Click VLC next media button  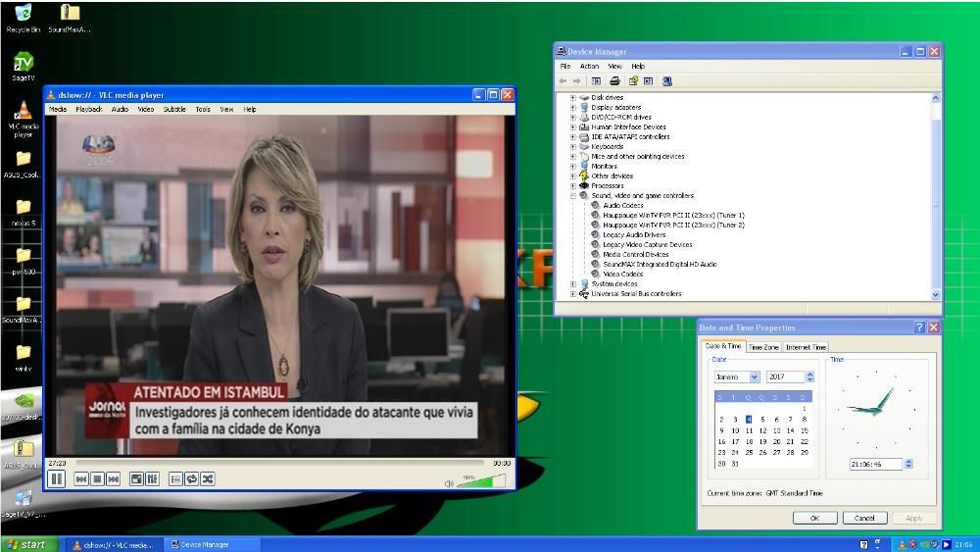[x=113, y=478]
